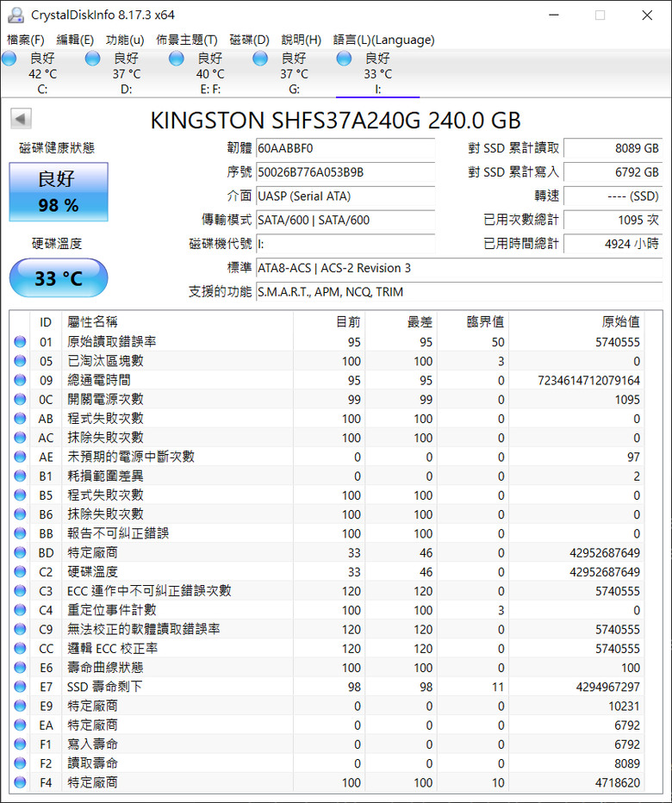
Task: Open the 功能(u) menu
Action: coord(125,40)
